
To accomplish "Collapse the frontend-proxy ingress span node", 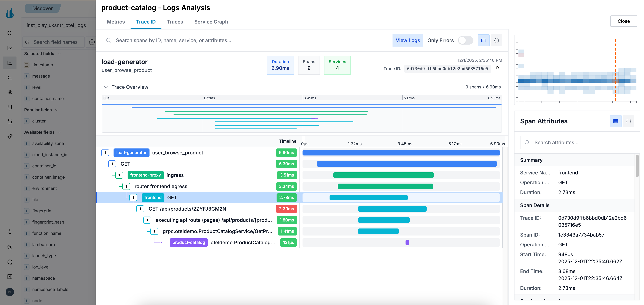I will [x=119, y=175].
